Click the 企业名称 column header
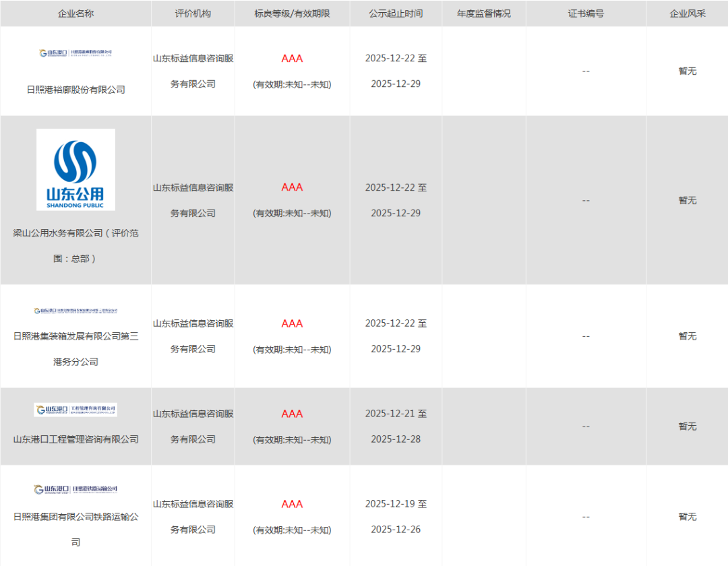The width and height of the screenshot is (728, 566). click(x=75, y=13)
